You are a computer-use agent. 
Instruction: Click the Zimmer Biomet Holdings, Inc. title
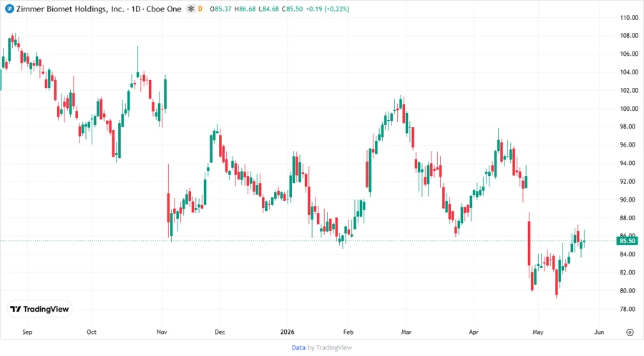(x=70, y=9)
